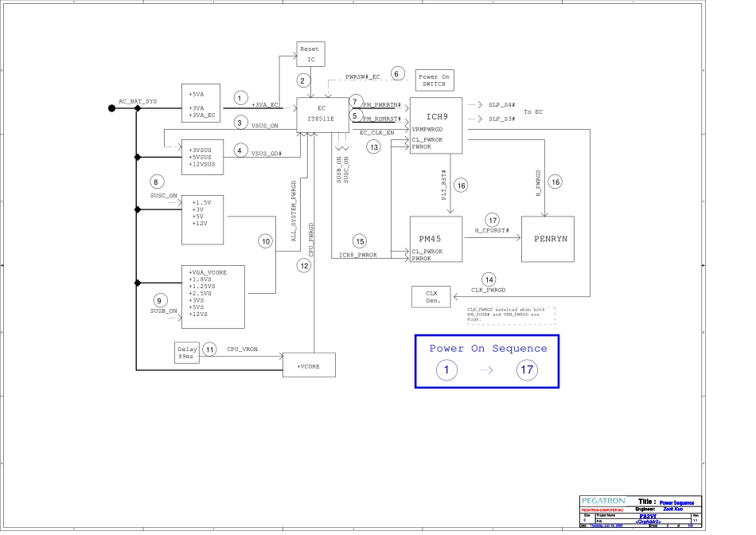Screen dimensions: 756x535
Task: Select the step 13 circle
Action: pyautogui.click(x=374, y=147)
